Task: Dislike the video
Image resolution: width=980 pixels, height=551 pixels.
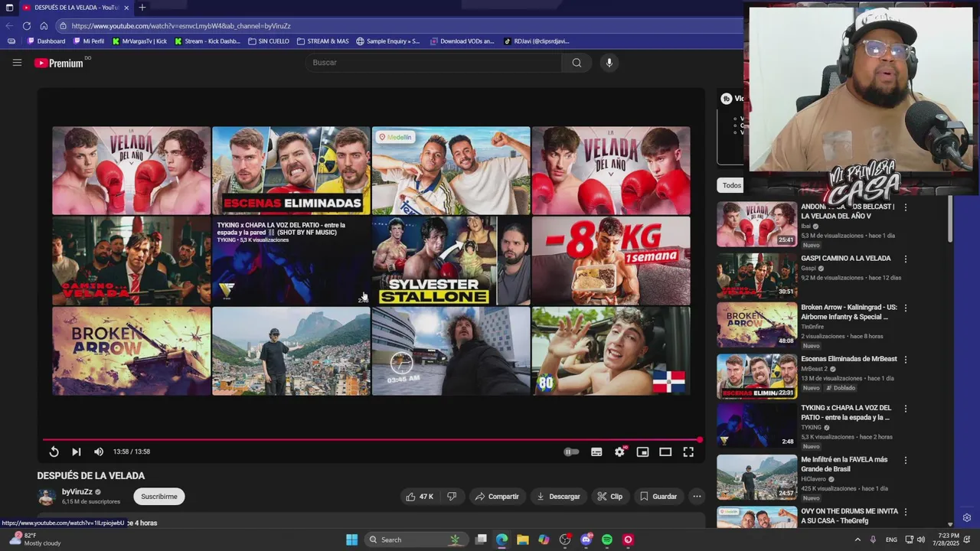Action: click(452, 497)
